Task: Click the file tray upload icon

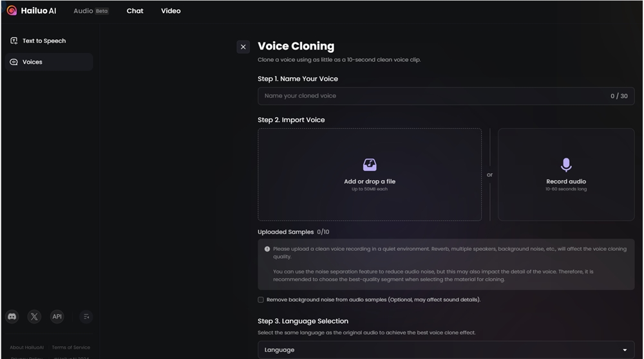Action: 370,165
